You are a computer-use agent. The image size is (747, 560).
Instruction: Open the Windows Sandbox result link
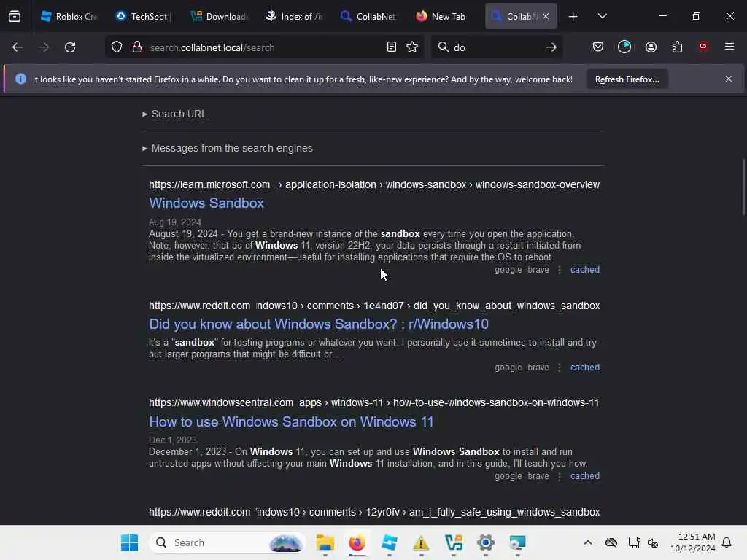pos(206,203)
